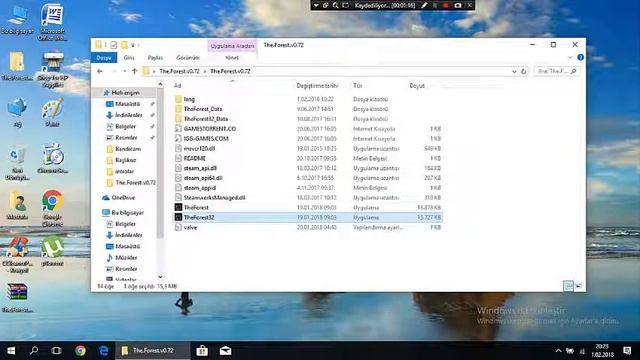Open Action Center notifications
The image size is (640, 360).
point(627,351)
